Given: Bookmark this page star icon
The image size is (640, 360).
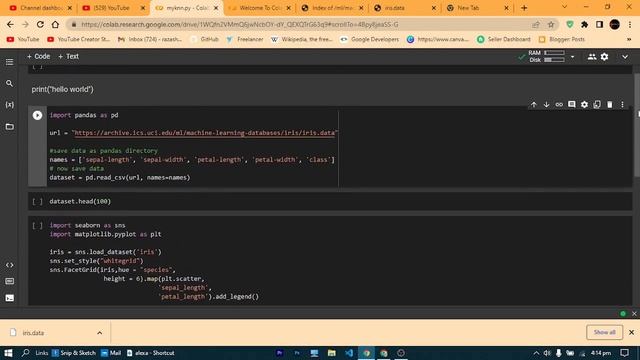Looking at the screenshot, I should click(551, 24).
